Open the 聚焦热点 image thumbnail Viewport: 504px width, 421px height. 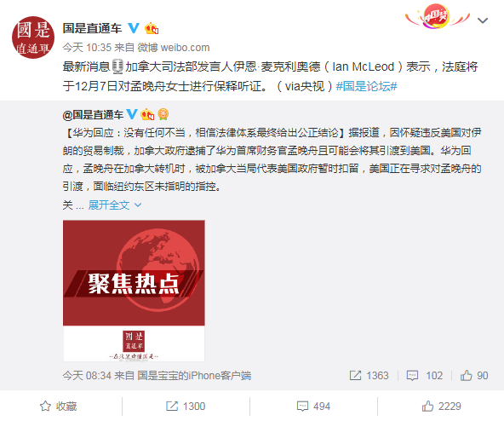click(x=134, y=291)
